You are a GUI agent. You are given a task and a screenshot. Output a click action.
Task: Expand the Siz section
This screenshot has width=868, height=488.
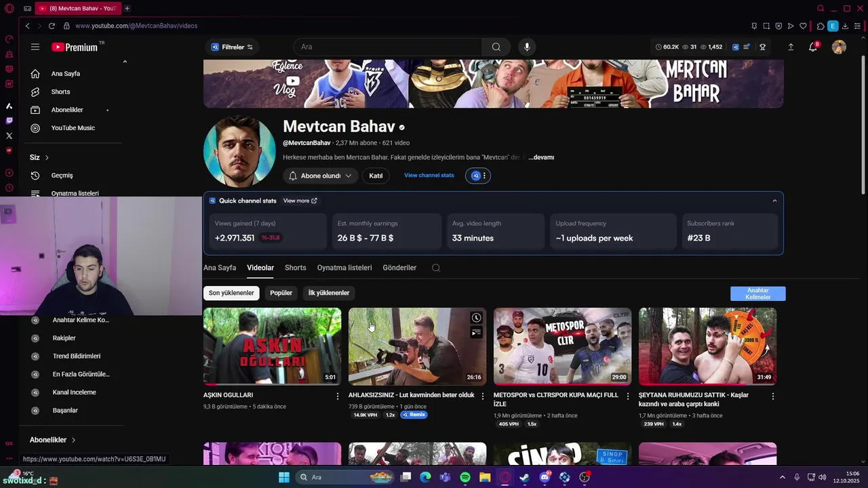(39, 157)
